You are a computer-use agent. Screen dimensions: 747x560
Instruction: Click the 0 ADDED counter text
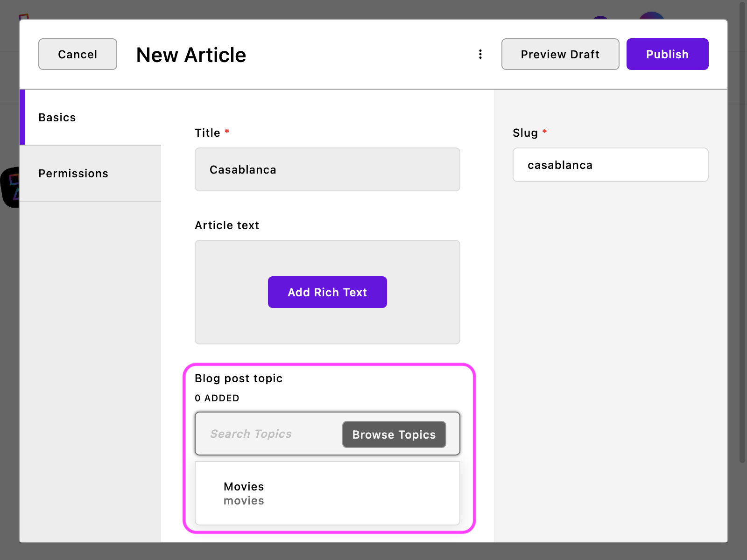[217, 398]
